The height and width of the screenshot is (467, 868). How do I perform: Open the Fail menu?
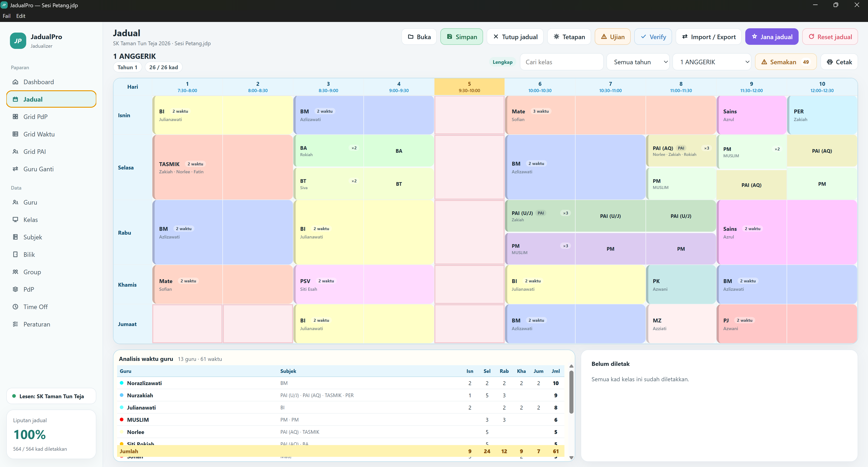6,16
